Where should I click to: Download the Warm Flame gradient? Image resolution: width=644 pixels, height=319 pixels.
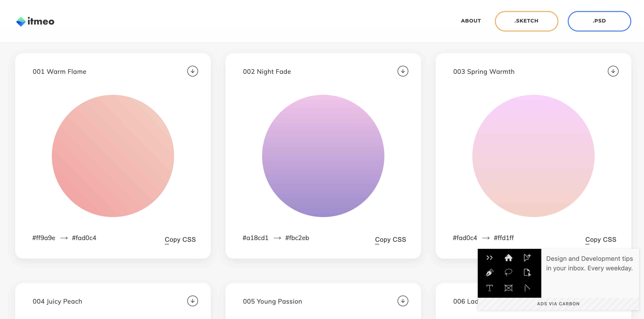pos(192,71)
